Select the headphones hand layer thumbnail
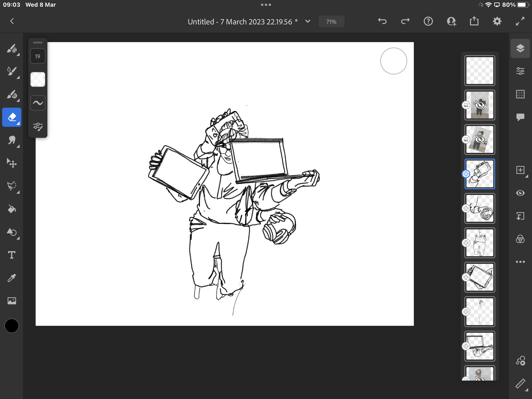 480,208
